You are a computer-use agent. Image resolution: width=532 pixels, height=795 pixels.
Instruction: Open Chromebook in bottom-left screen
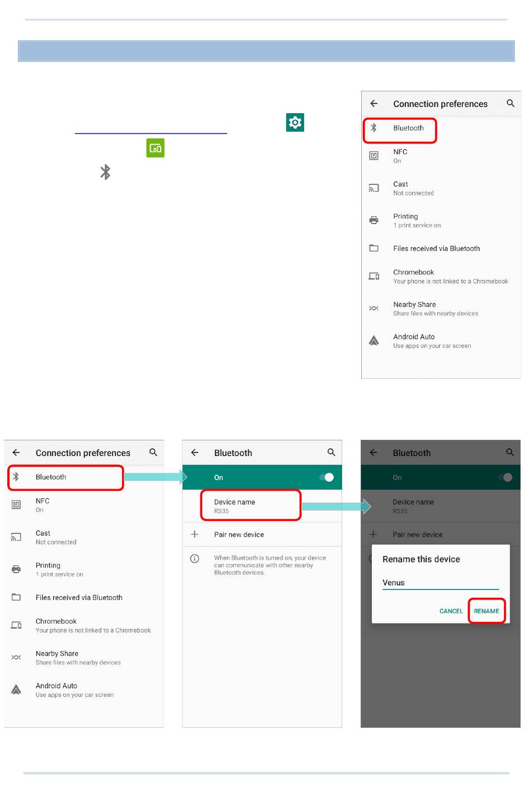[x=84, y=626]
